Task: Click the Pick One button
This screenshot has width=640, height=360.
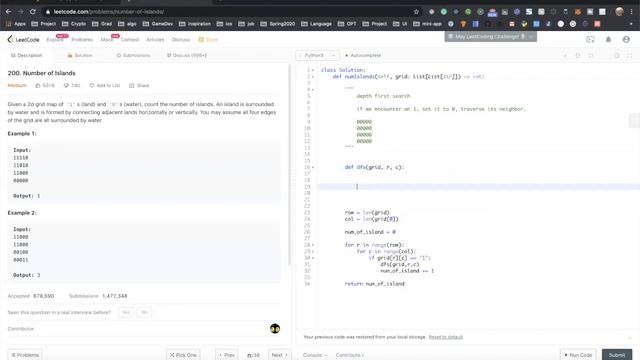Action: pos(183,355)
